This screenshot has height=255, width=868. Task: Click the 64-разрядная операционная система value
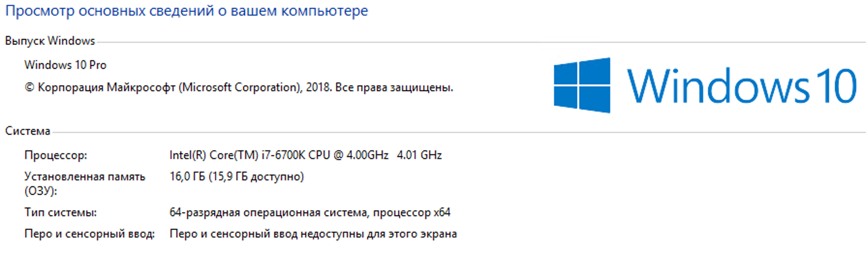tap(310, 212)
